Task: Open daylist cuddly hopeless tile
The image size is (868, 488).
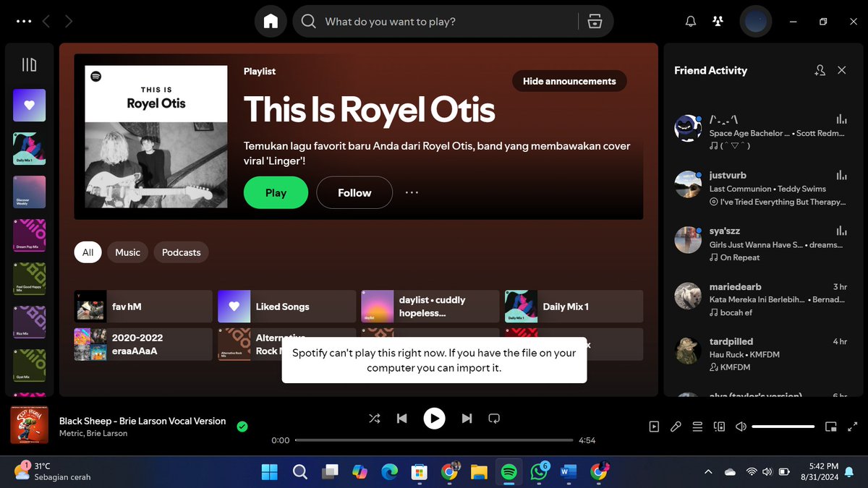Action: pyautogui.click(x=430, y=307)
